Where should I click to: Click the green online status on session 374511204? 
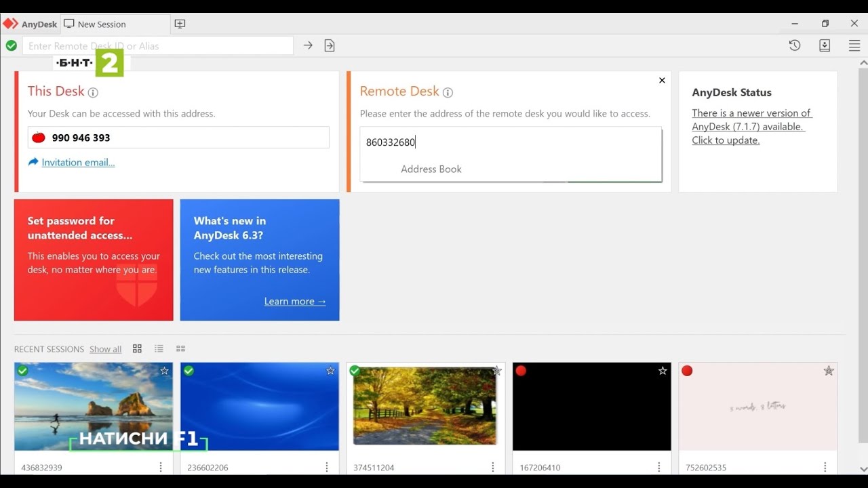(355, 371)
